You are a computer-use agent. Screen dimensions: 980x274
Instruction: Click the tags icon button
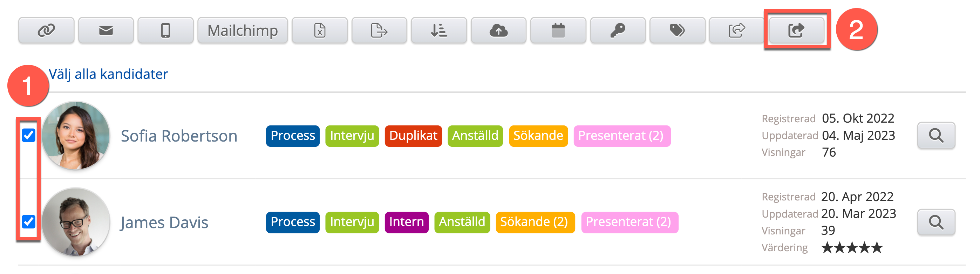point(677,30)
